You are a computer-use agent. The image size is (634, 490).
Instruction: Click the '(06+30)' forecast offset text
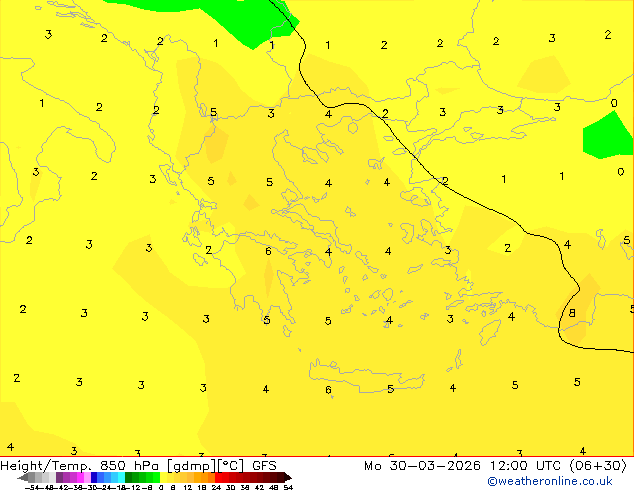tap(598, 466)
